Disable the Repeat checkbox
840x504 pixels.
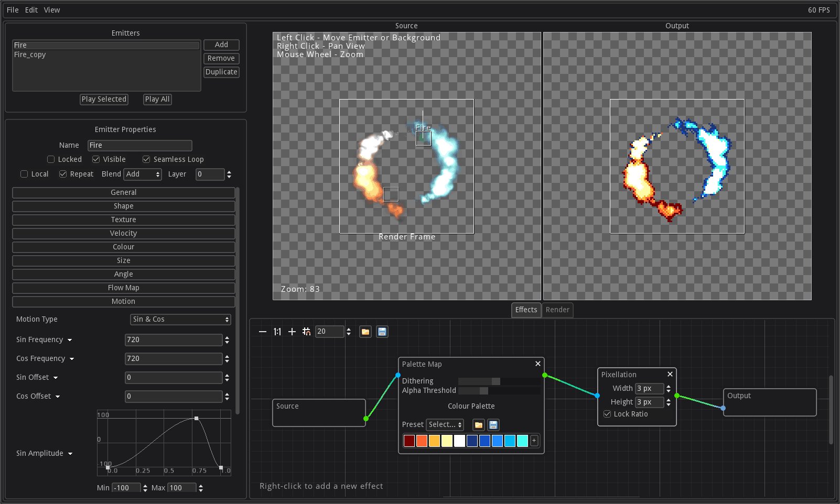tap(63, 174)
